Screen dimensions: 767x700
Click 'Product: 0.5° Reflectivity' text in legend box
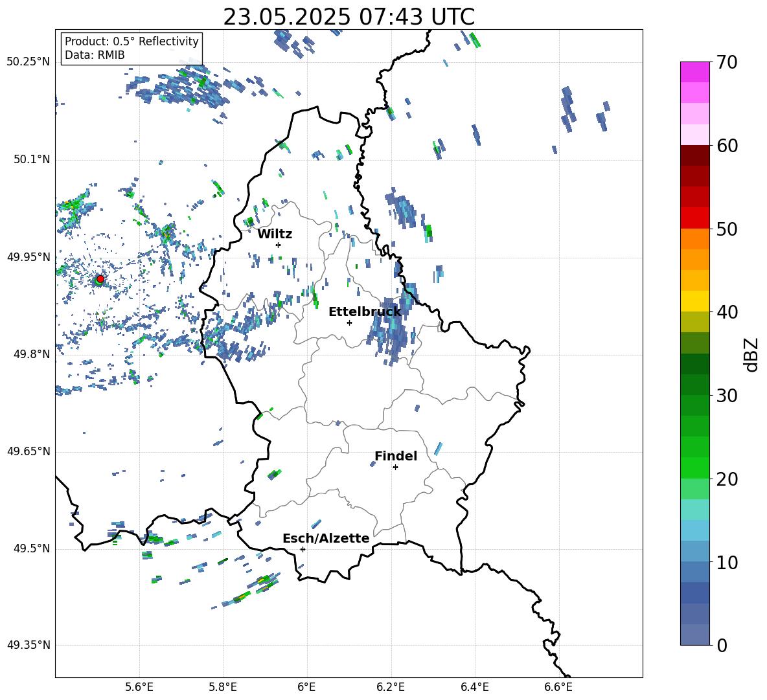tap(132, 41)
